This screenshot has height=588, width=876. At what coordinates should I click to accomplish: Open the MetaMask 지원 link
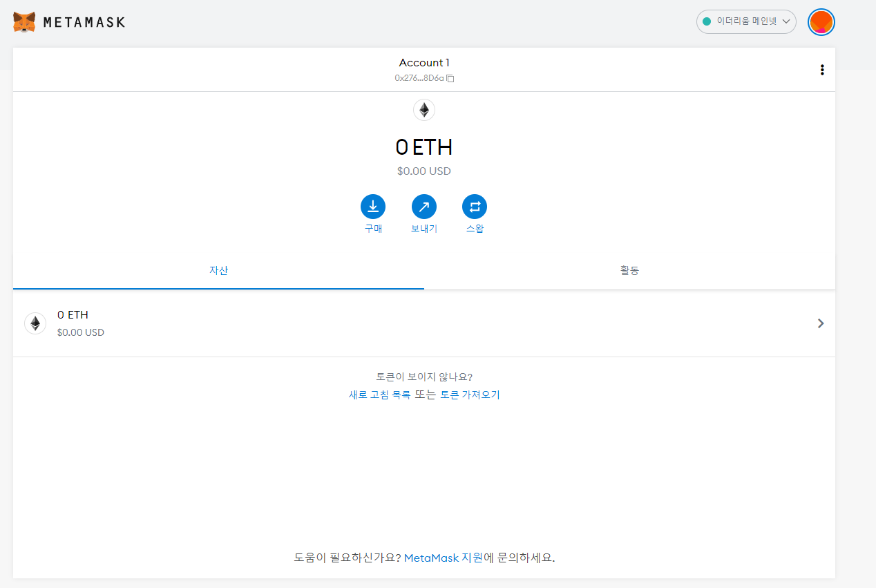[443, 558]
